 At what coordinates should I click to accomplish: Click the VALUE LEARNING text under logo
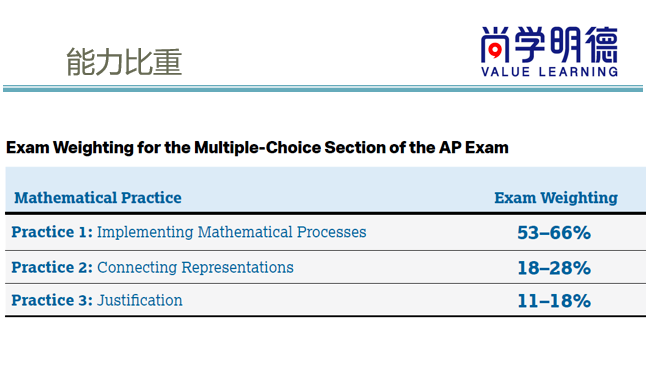pyautogui.click(x=549, y=72)
